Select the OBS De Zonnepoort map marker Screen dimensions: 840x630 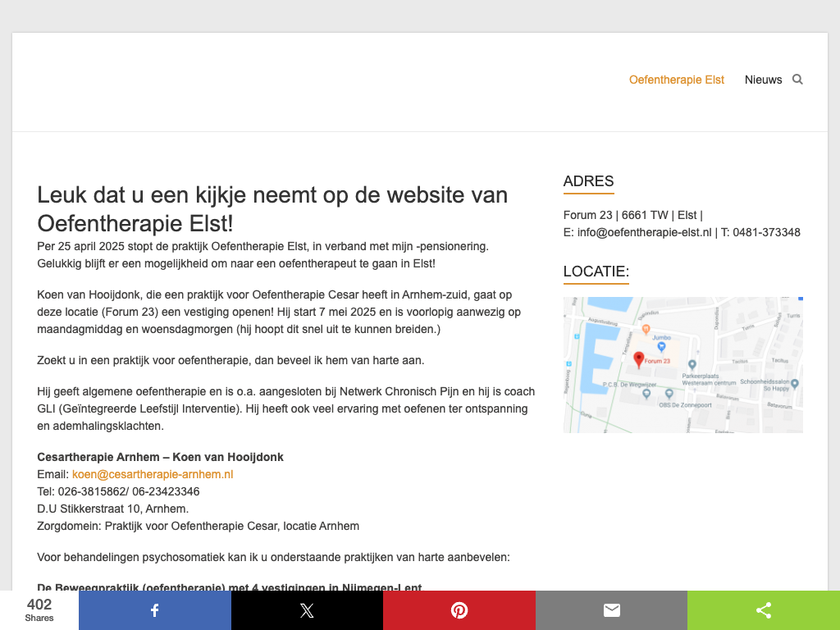669,394
